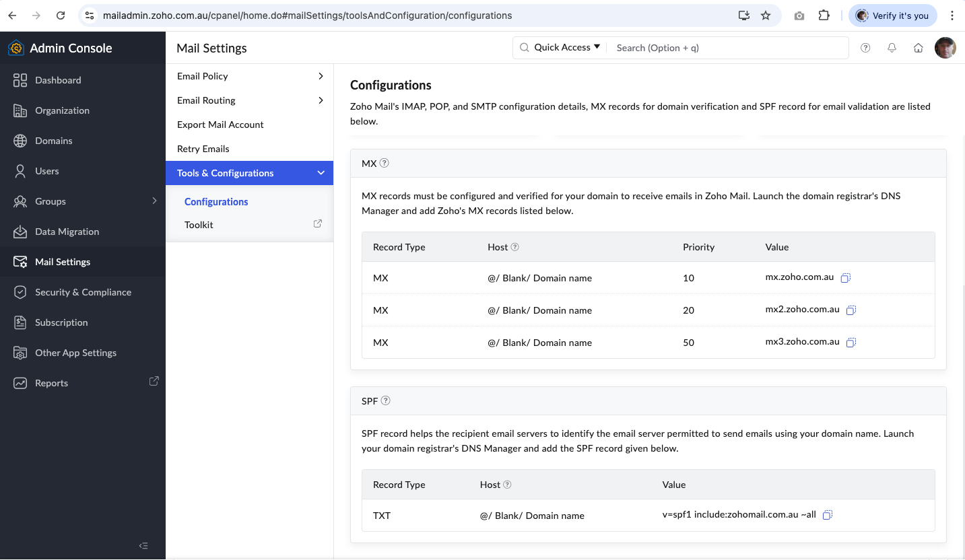Viewport: 965px width, 560px height.
Task: Open Toolkit external link
Action: pyautogui.click(x=318, y=224)
